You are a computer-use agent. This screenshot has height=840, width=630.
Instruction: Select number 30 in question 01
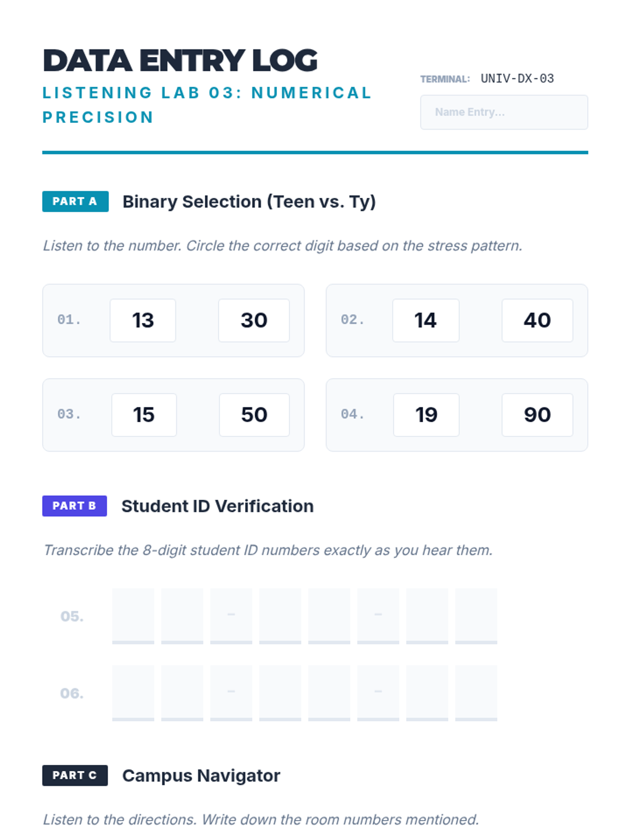[254, 320]
